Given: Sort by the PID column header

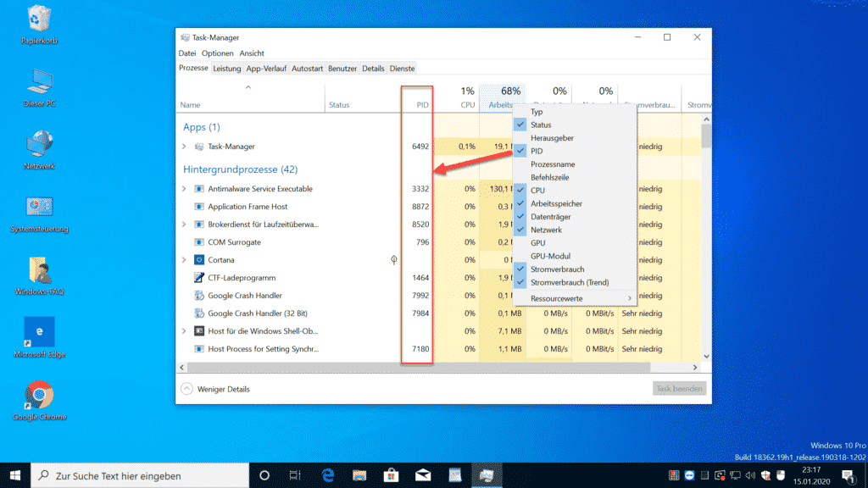Looking at the screenshot, I should pos(417,98).
